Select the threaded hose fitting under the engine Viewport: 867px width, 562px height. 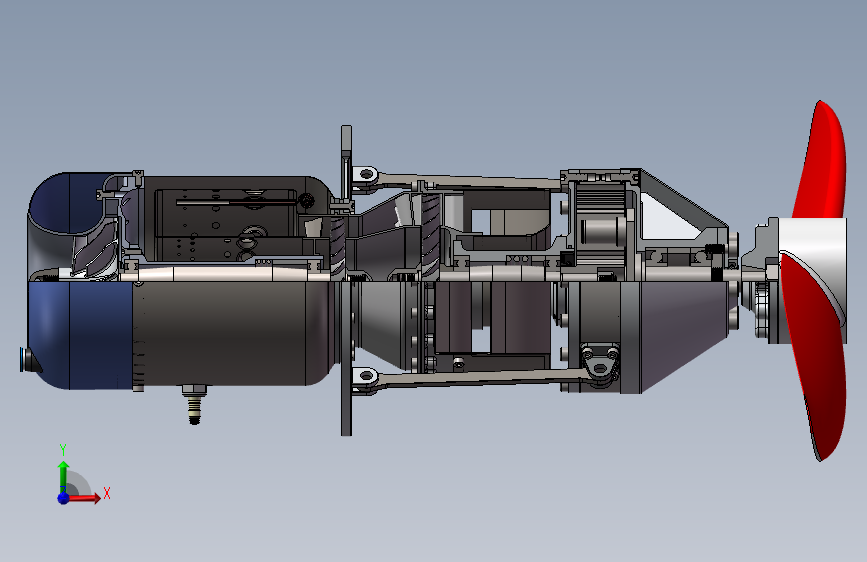(194, 404)
